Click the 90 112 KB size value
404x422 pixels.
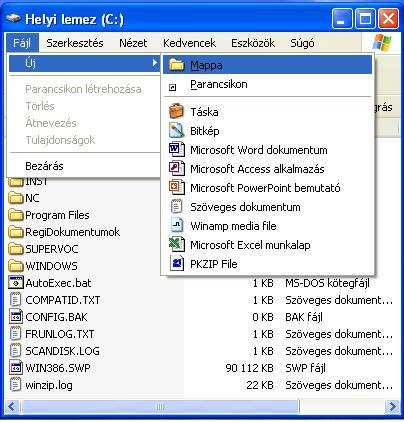(249, 368)
